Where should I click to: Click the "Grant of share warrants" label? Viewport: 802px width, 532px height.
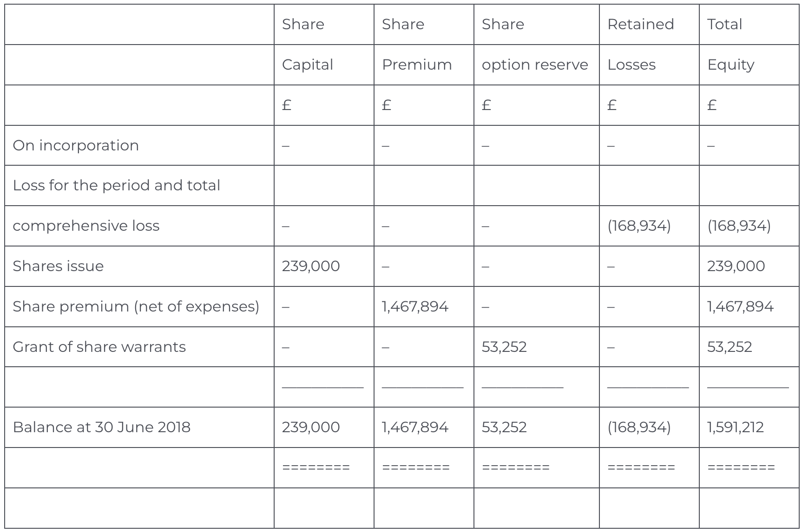point(99,347)
